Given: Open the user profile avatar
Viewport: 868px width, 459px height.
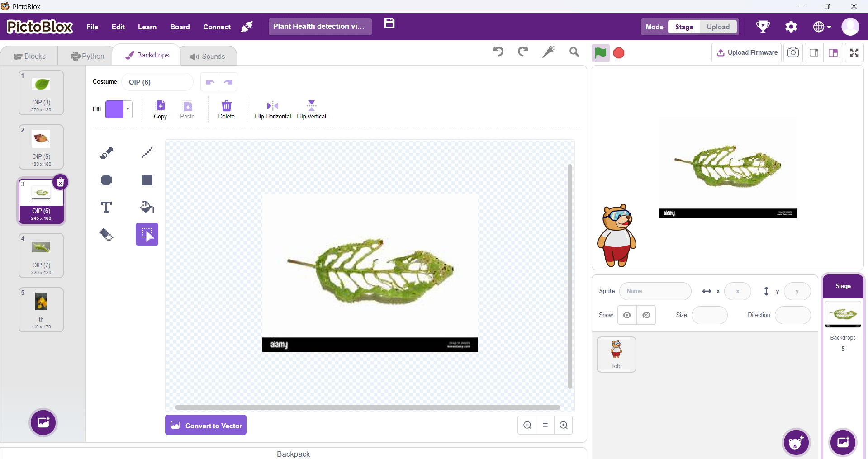Looking at the screenshot, I should click(x=850, y=27).
